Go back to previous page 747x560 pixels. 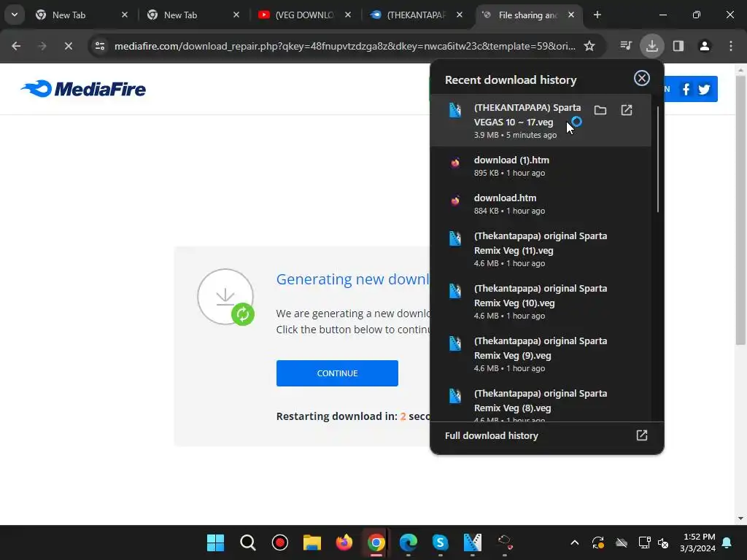coord(16,46)
